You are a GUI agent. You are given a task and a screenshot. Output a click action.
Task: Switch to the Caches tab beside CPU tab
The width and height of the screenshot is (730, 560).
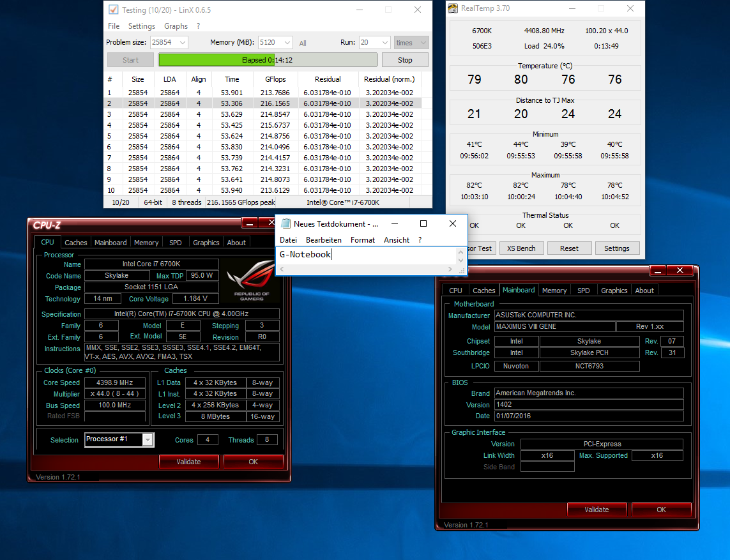76,243
